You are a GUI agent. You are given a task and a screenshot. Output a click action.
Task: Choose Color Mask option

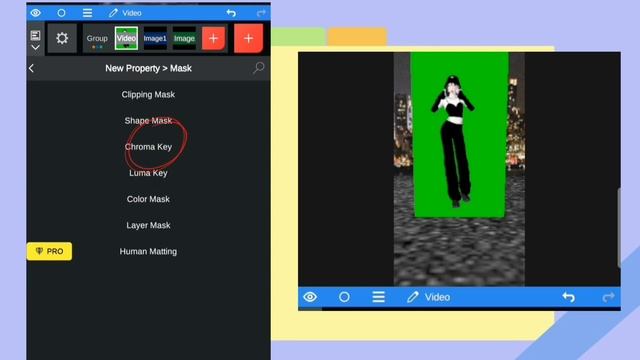tap(148, 199)
